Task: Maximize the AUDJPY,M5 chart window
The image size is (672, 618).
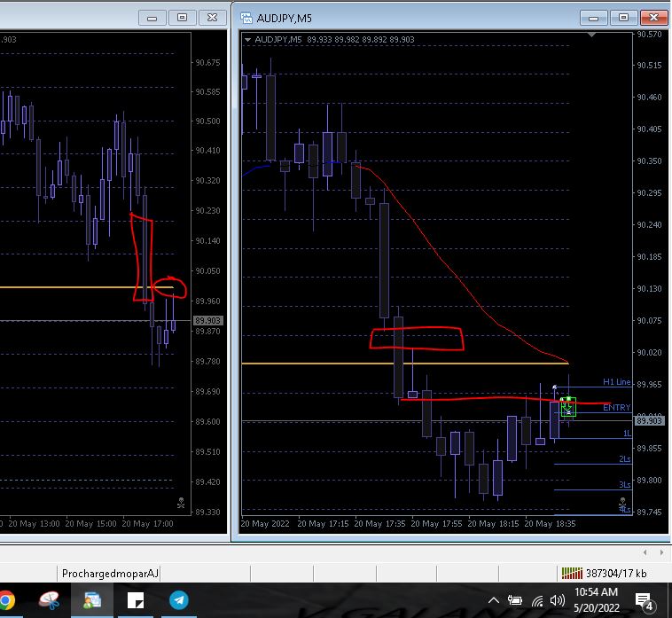Action: click(x=624, y=17)
